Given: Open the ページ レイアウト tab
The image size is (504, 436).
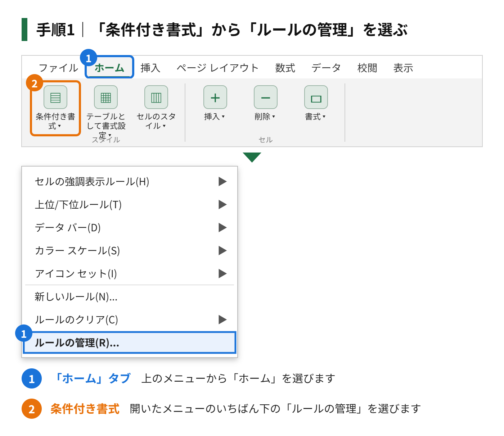Looking at the screenshot, I should coord(218,68).
